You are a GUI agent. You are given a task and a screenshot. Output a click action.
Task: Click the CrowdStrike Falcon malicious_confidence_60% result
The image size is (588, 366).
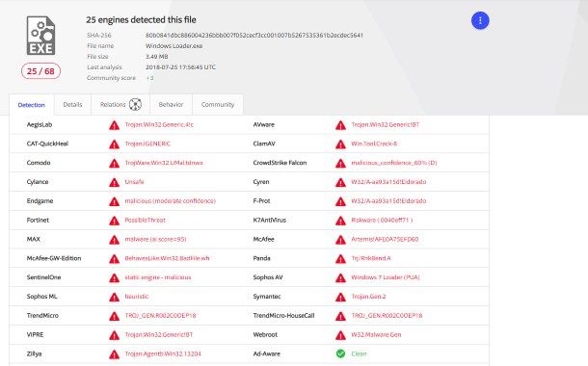394,163
